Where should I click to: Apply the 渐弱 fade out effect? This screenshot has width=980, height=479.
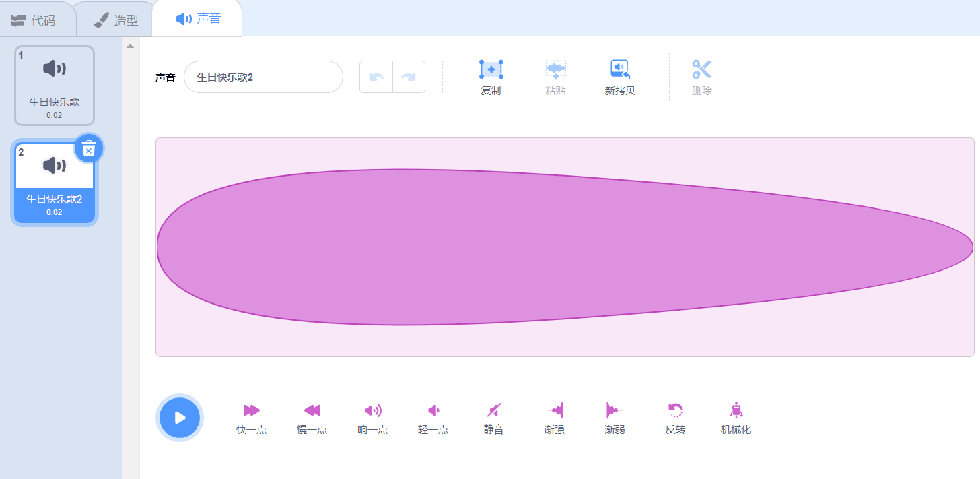coord(615,411)
